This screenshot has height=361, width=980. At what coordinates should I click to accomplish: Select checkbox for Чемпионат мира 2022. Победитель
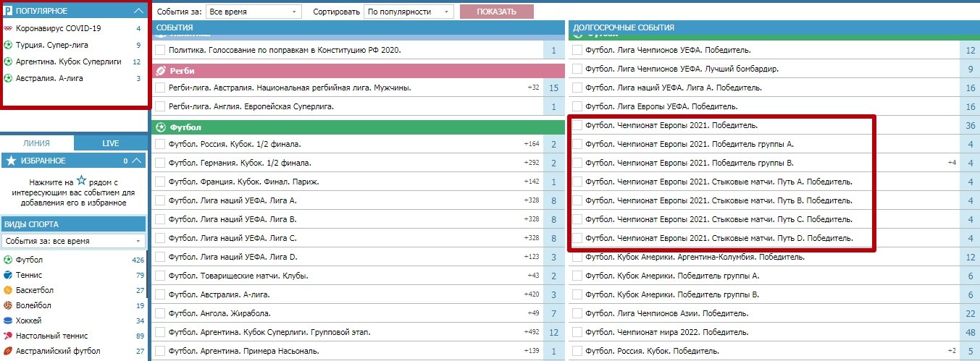point(577,332)
